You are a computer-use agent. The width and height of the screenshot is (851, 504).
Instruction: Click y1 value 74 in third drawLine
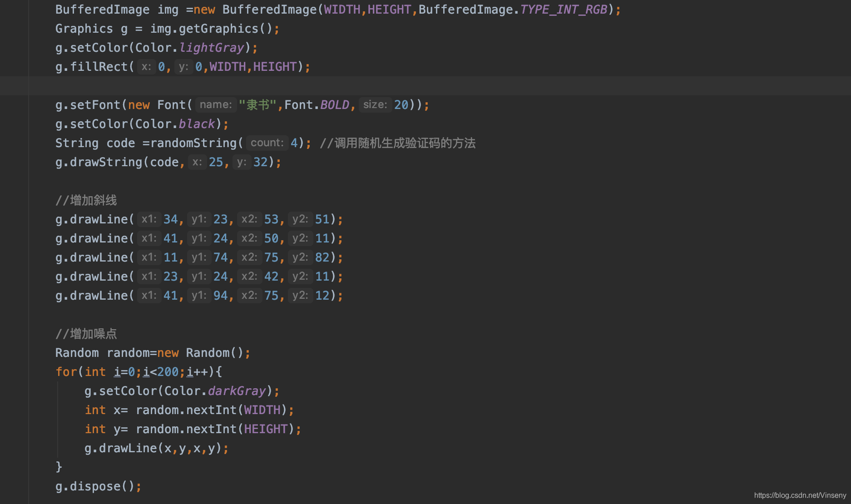click(221, 257)
